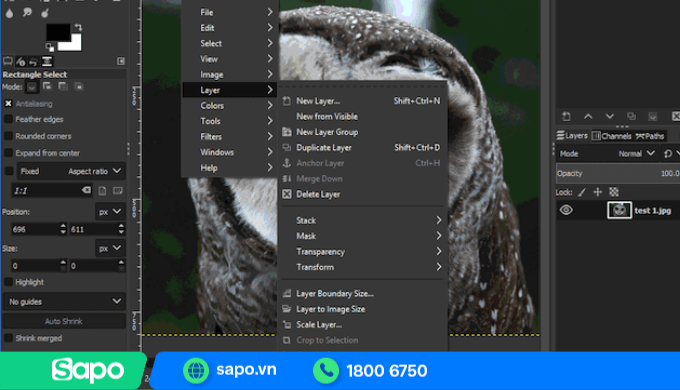Choose New from Visible entry

(x=363, y=116)
